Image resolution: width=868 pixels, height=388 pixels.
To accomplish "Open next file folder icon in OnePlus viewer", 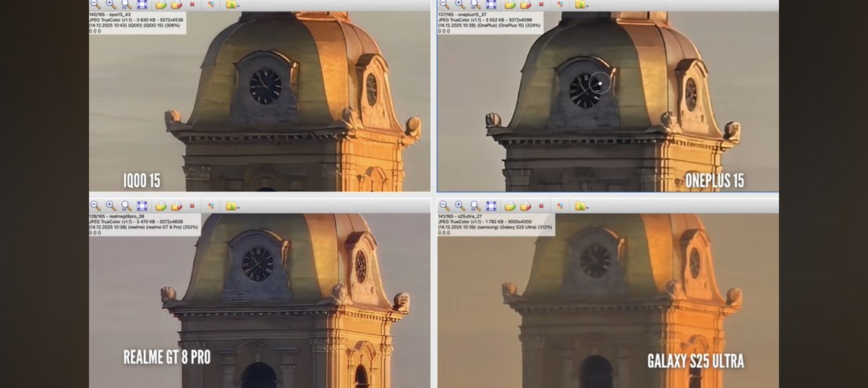I will (x=524, y=4).
